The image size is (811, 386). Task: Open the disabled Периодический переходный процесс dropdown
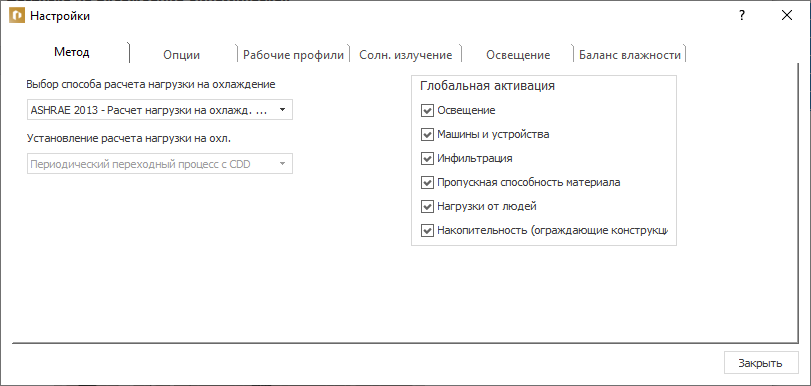[x=160, y=164]
